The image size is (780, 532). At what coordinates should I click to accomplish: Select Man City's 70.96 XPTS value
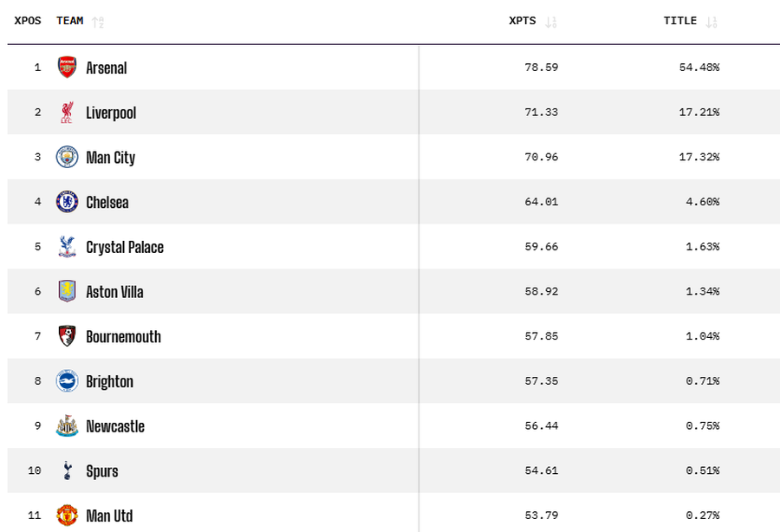[541, 158]
